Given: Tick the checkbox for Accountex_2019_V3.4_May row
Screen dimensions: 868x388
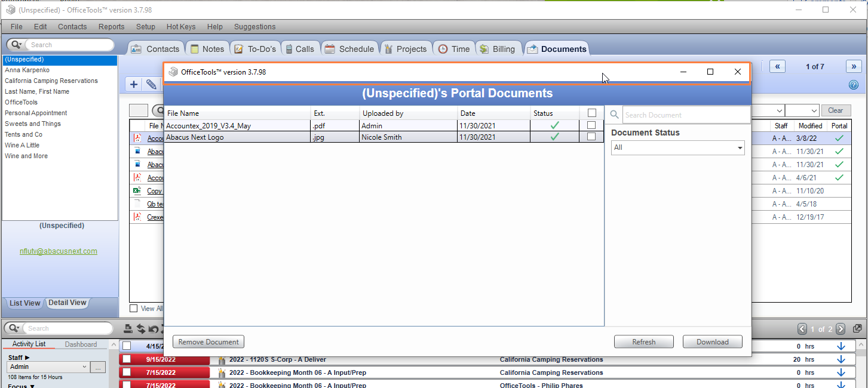Looking at the screenshot, I should [x=591, y=125].
